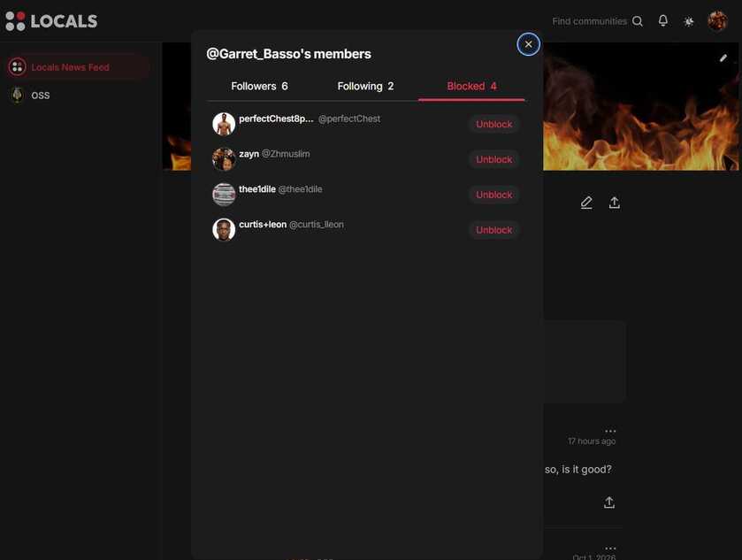
Task: Click the cover photo edit pencil
Action: (723, 58)
